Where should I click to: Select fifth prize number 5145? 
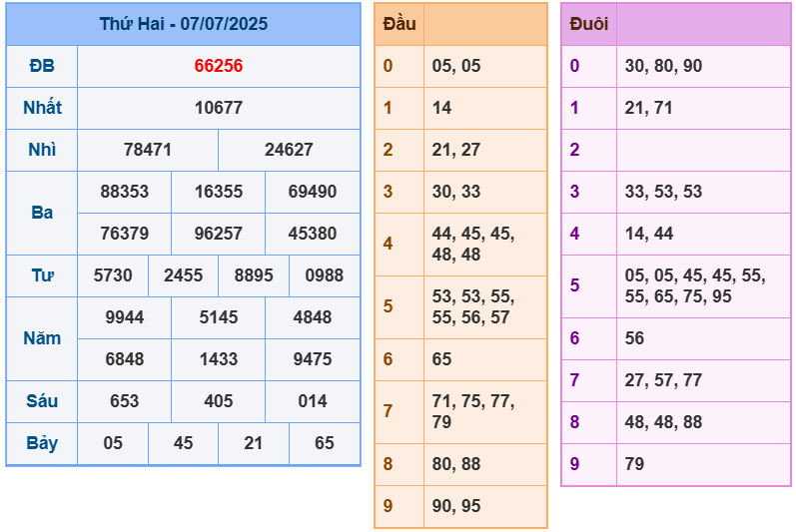(x=218, y=317)
